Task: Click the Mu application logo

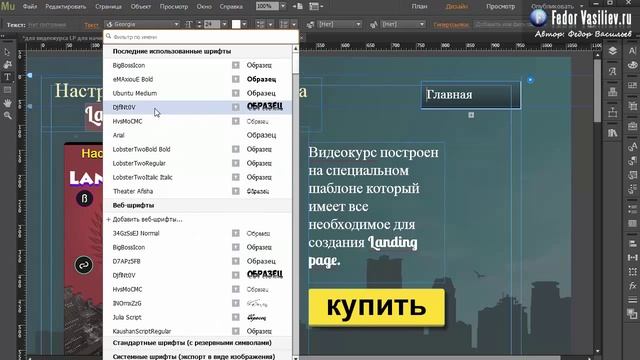Action: coord(7,6)
